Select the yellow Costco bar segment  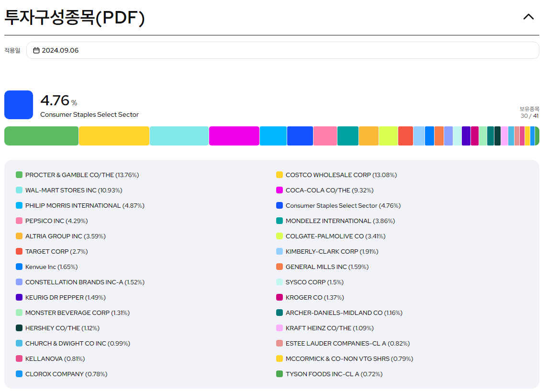[114, 136]
